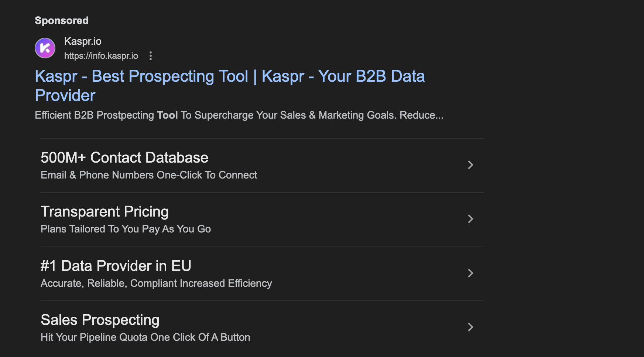Open the Sales Prospecting sitelink
Image resolution: width=644 pixels, height=357 pixels.
(x=100, y=320)
